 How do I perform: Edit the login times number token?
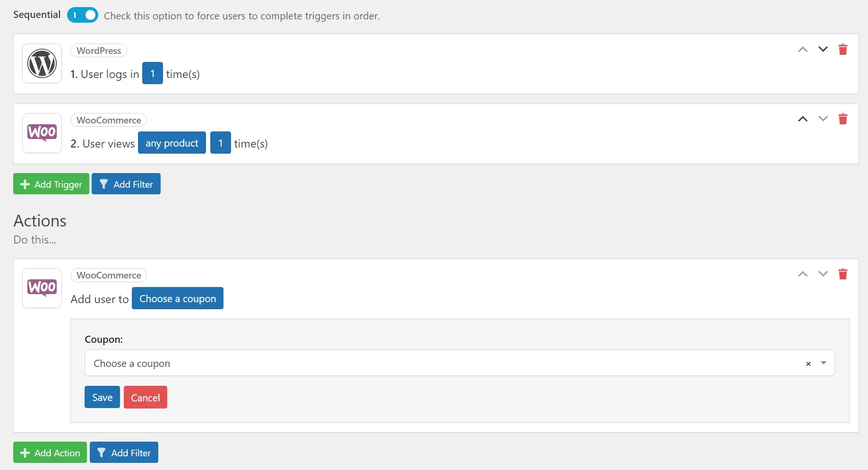153,73
